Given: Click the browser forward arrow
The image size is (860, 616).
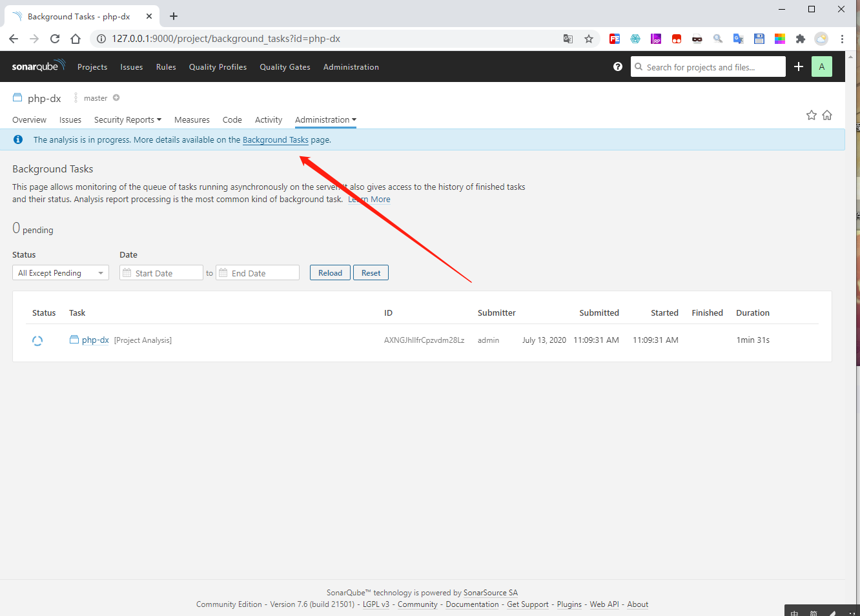Looking at the screenshot, I should click(34, 39).
